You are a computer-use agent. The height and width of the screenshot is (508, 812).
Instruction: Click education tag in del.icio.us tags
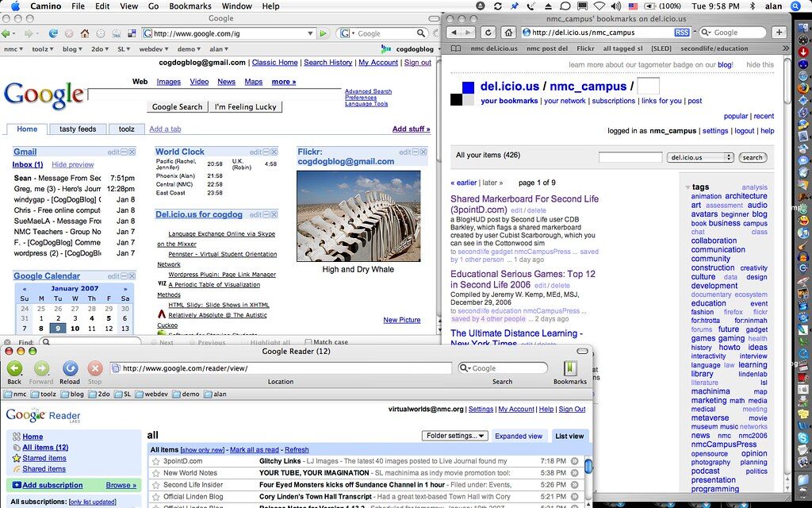708,303
